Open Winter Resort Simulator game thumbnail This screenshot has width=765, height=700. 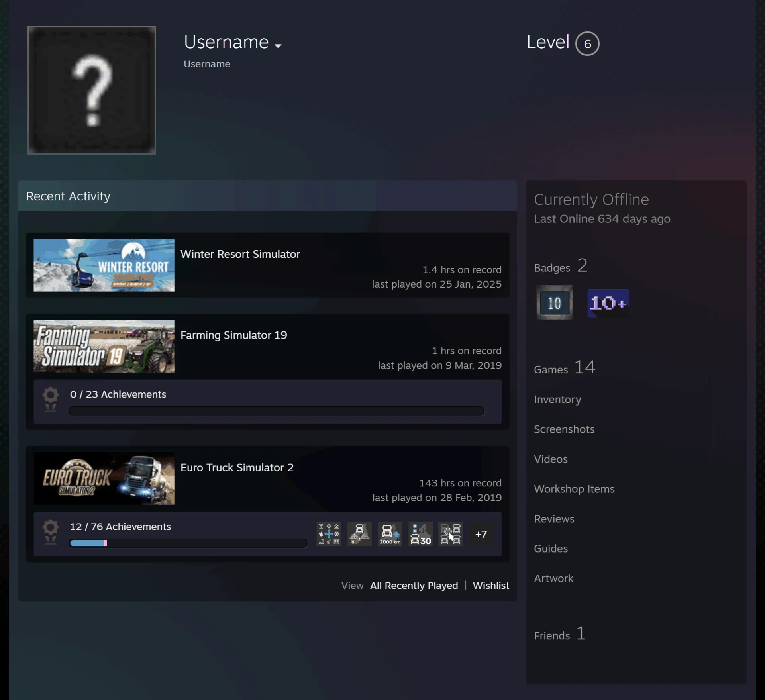104,265
